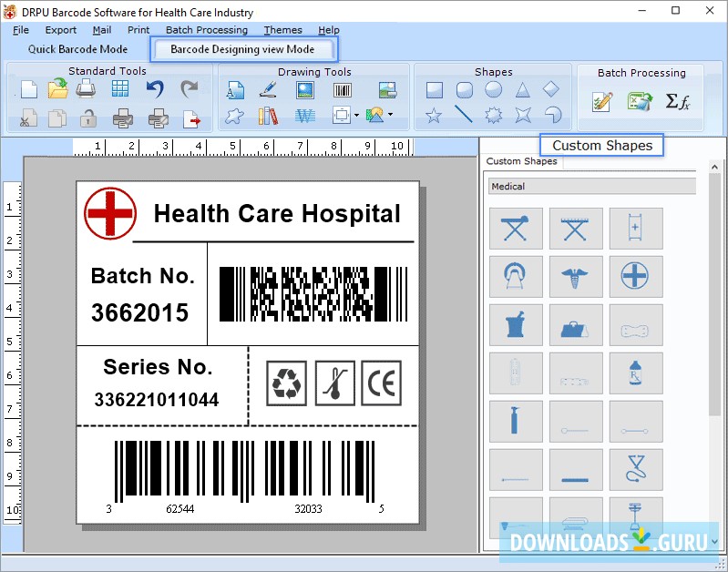Open the frame tool dropdown arrow
The width and height of the screenshot is (728, 572).
tap(356, 115)
